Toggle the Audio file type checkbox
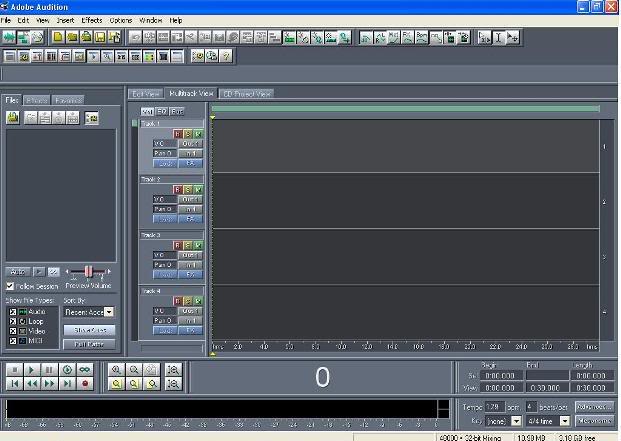The height and width of the screenshot is (441, 621). (13, 312)
